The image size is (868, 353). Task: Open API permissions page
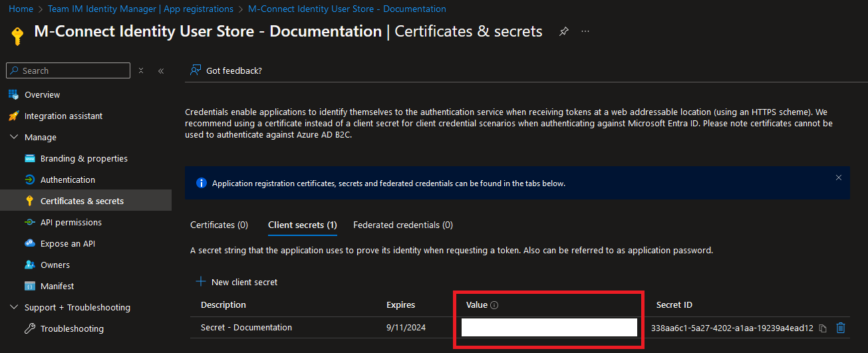[x=71, y=222]
